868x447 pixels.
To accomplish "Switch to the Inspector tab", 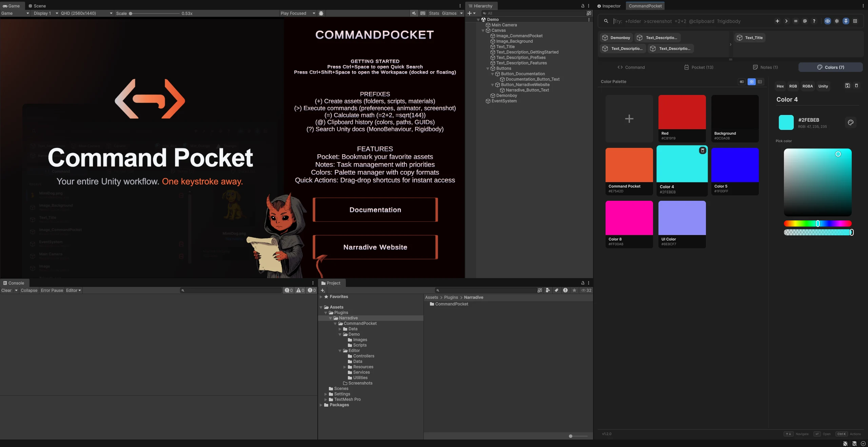I will pyautogui.click(x=609, y=6).
